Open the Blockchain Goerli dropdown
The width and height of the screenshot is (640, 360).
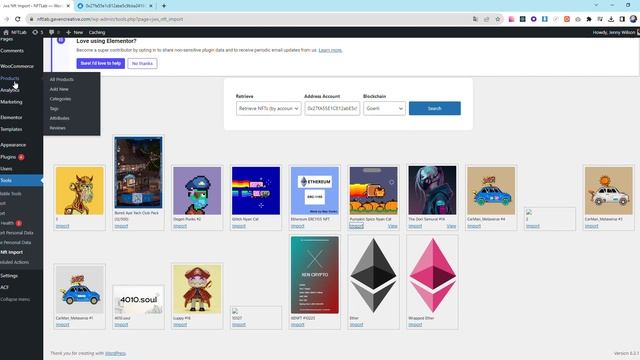(384, 108)
